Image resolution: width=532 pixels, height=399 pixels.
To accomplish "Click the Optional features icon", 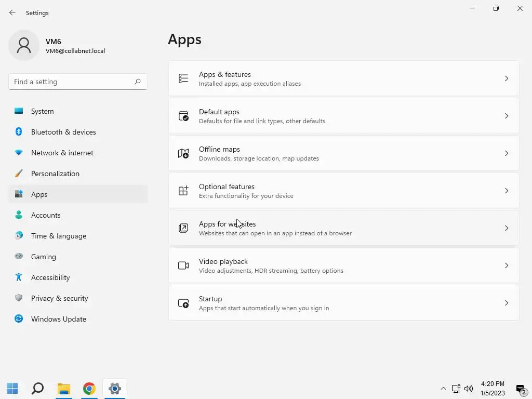I will pyautogui.click(x=183, y=191).
